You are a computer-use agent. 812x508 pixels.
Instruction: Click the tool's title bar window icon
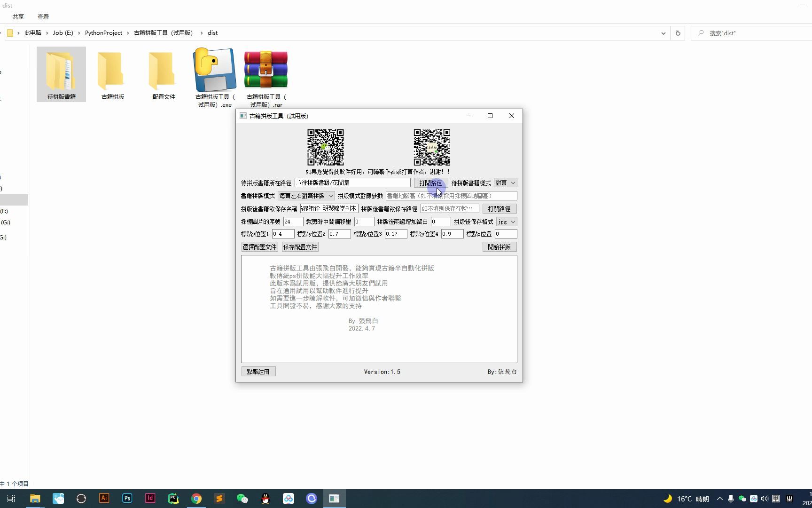(243, 116)
